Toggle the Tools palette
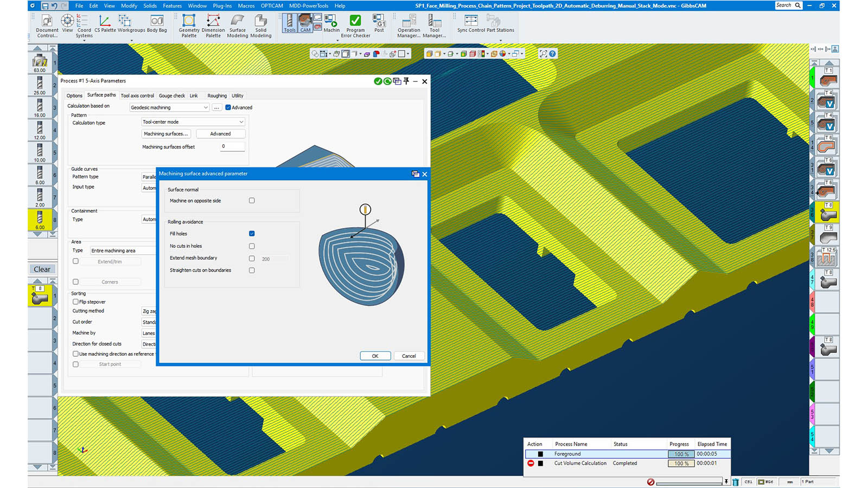Image resolution: width=868 pixels, height=488 pixels. (x=290, y=23)
